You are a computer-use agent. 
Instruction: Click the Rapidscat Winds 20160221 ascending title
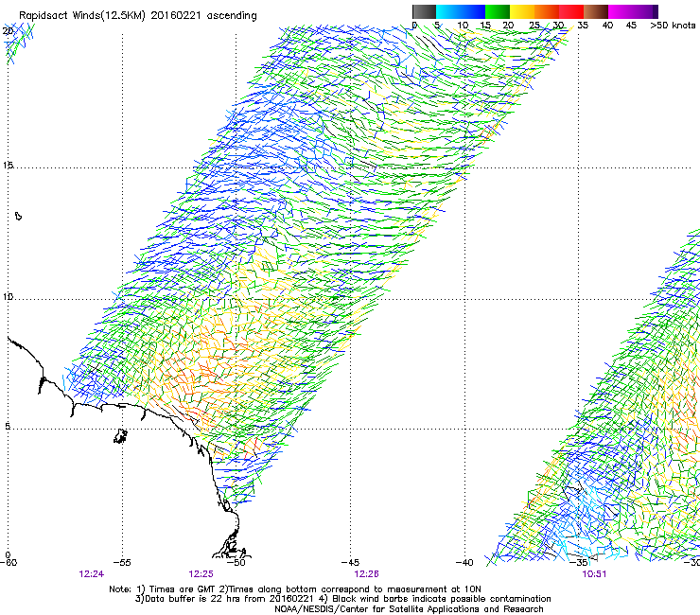[x=138, y=16]
